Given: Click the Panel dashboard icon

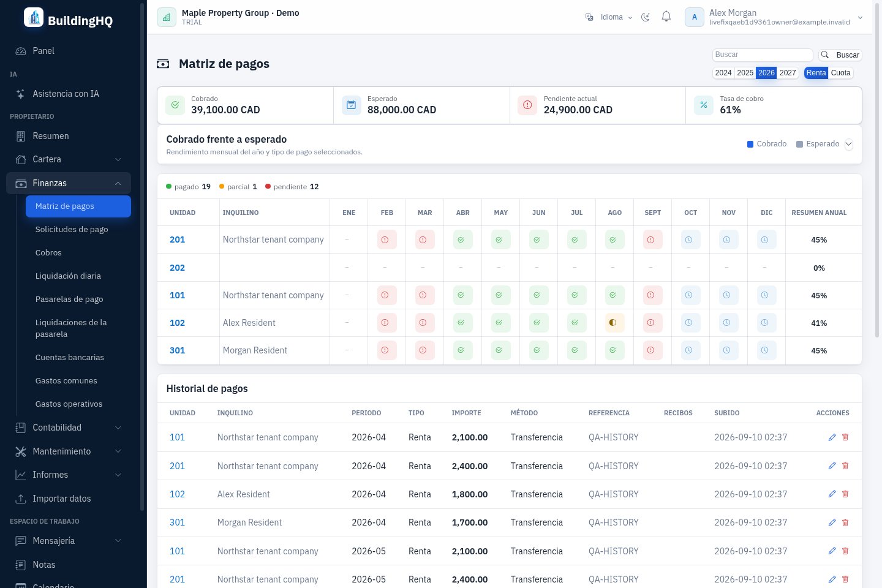Looking at the screenshot, I should pyautogui.click(x=21, y=51).
